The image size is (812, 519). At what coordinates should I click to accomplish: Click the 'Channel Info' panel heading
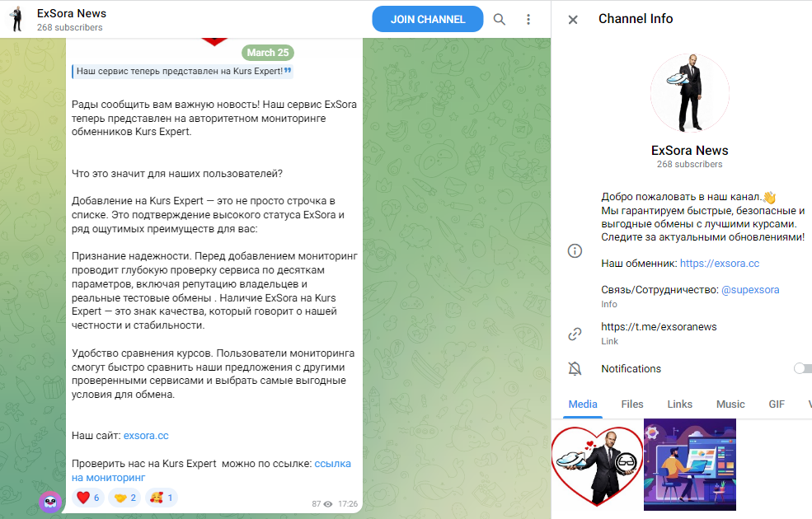tap(636, 19)
